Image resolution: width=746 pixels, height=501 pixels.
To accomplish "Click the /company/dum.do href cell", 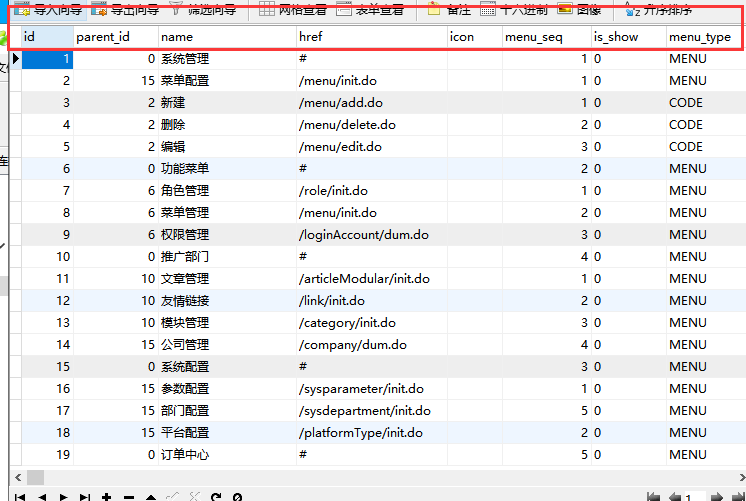I will (x=372, y=344).
